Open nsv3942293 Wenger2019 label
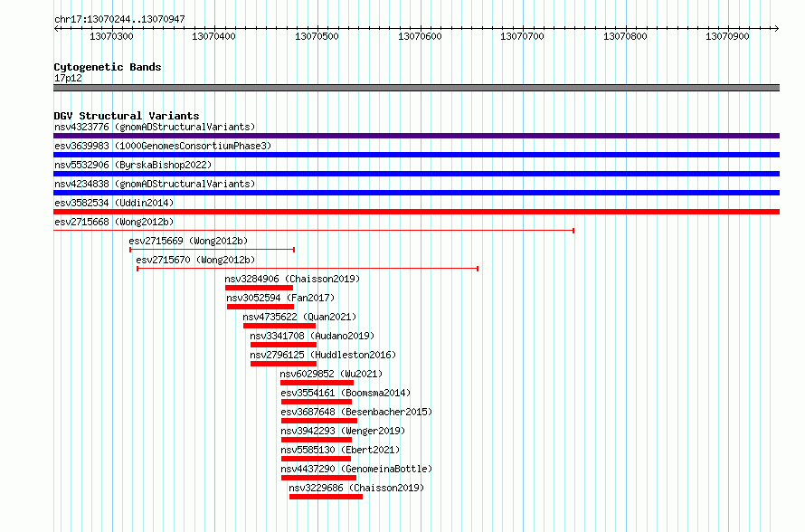The width and height of the screenshot is (805, 532). [x=343, y=431]
